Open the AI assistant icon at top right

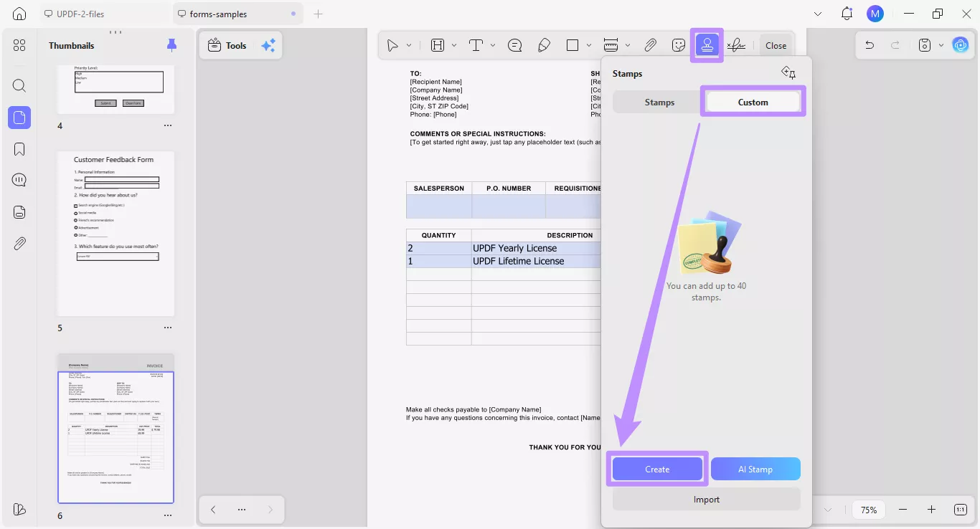coord(961,45)
